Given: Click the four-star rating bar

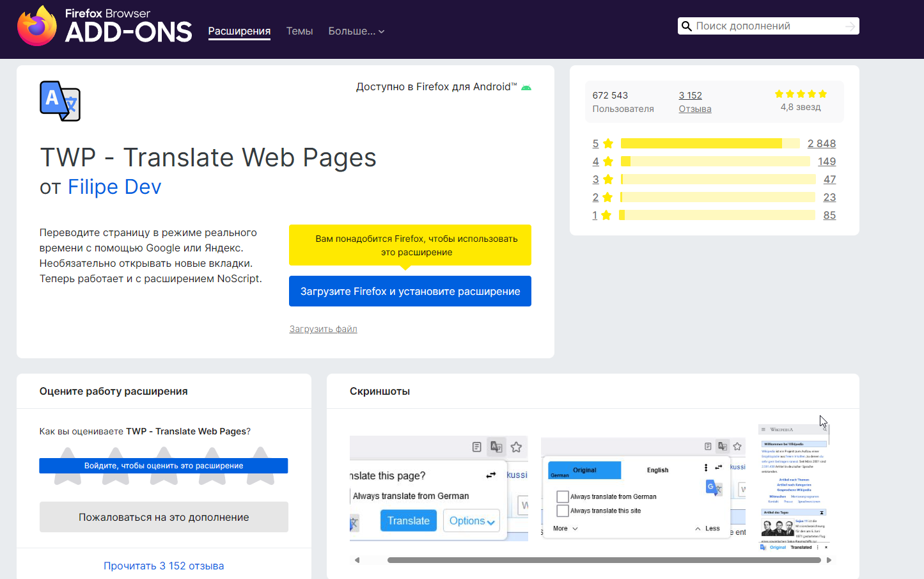Looking at the screenshot, I should [x=716, y=161].
